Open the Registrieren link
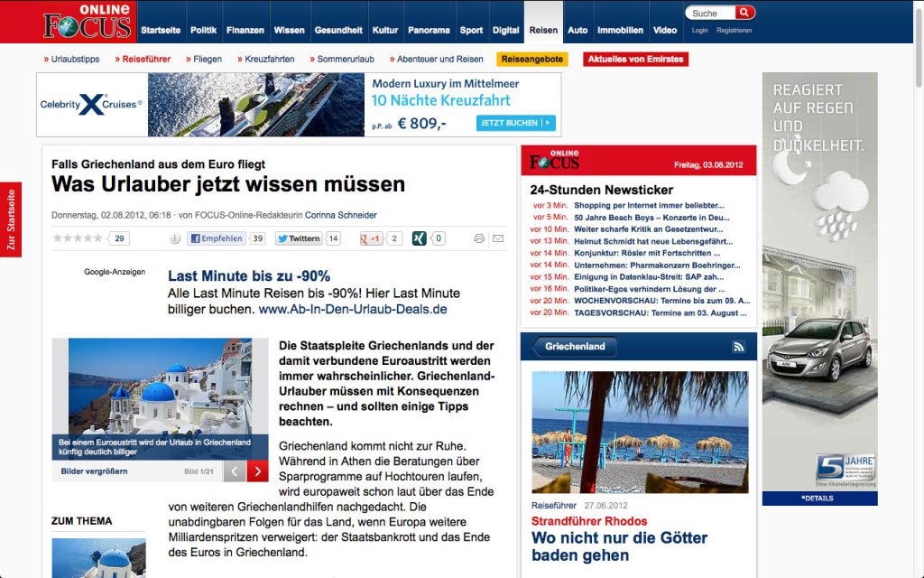This screenshot has height=578, width=924. (x=734, y=30)
